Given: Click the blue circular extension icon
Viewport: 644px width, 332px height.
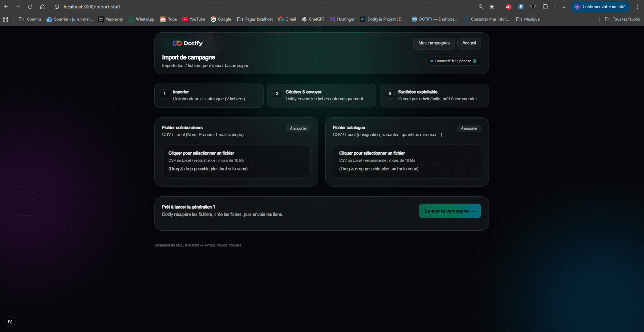Looking at the screenshot, I should pos(521,7).
